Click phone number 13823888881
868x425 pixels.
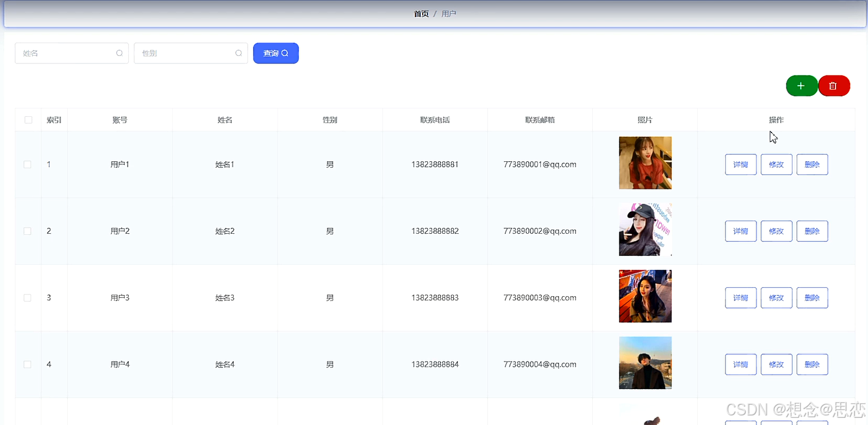(435, 164)
